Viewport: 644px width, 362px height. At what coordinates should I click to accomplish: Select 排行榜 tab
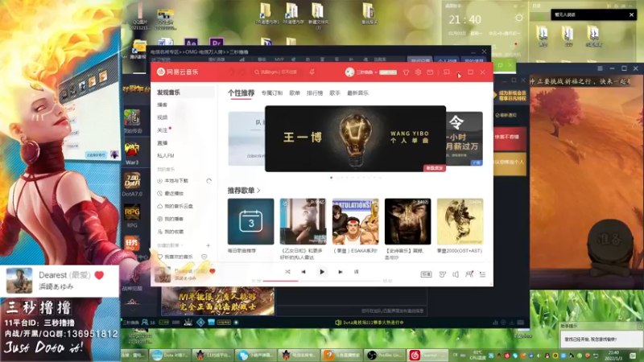pos(315,93)
